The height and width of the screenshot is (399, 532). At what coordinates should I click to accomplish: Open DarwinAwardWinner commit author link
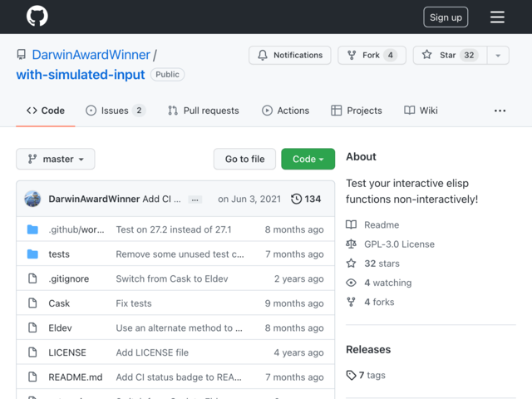coord(94,199)
